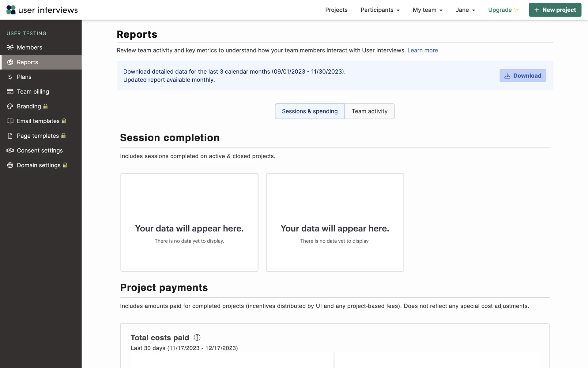Viewport: 588px width, 368px height.
Task: Click the Consent settings handshake icon
Action: tap(10, 151)
